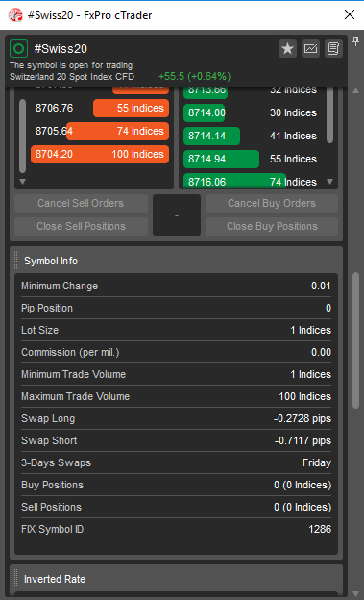The height and width of the screenshot is (600, 364).
Task: Toggle the pin icon for the panel
Action: click(x=355, y=41)
